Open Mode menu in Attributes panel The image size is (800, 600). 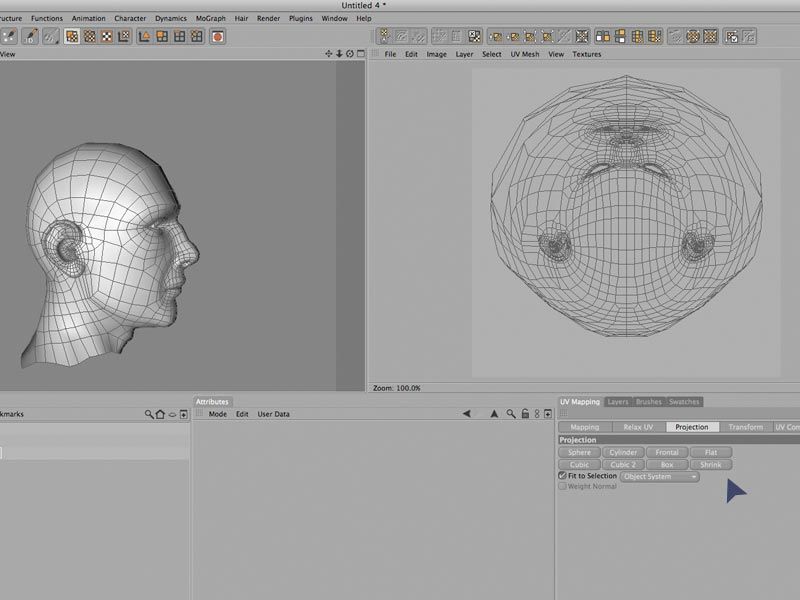point(217,414)
